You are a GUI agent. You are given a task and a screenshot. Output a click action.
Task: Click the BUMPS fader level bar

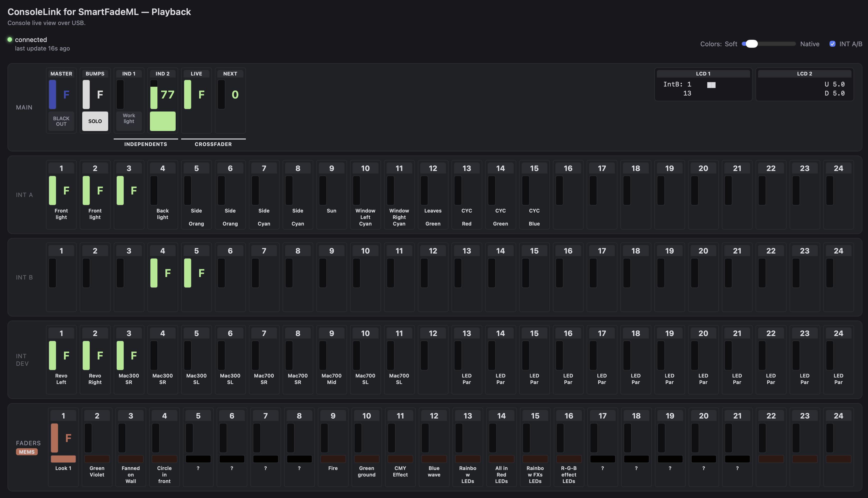pos(86,94)
